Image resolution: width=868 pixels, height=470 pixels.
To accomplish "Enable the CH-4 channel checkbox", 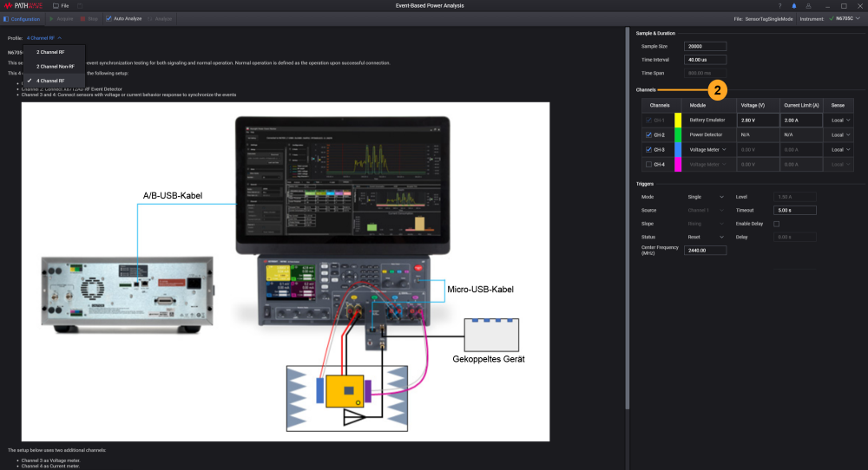I will pos(648,164).
